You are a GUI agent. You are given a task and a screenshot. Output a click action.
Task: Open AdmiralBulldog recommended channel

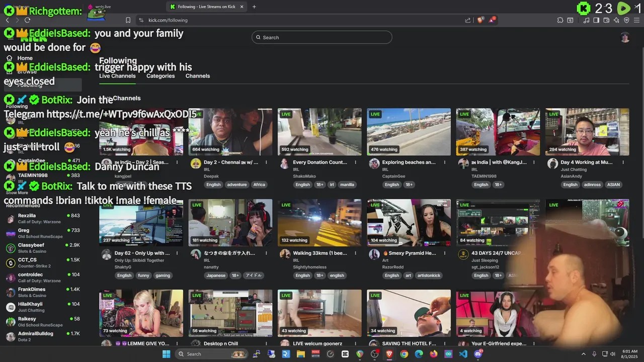pyautogui.click(x=43, y=336)
